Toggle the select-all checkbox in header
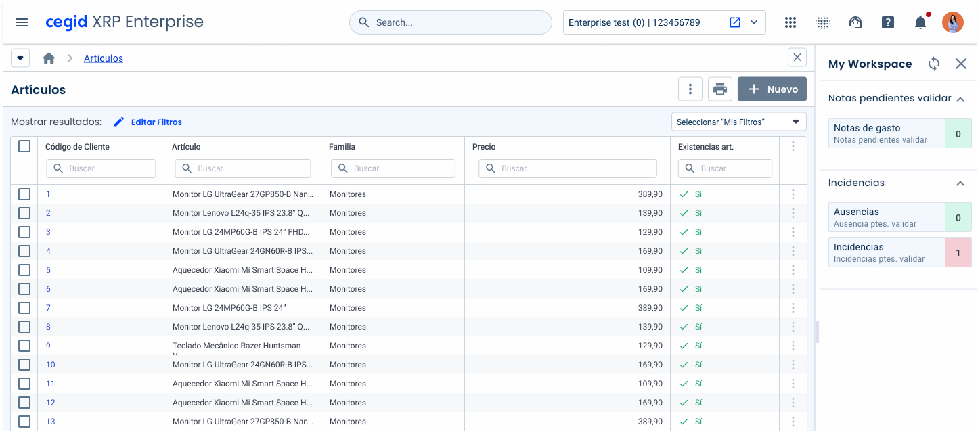Viewport: 980px width, 431px height. [x=24, y=146]
